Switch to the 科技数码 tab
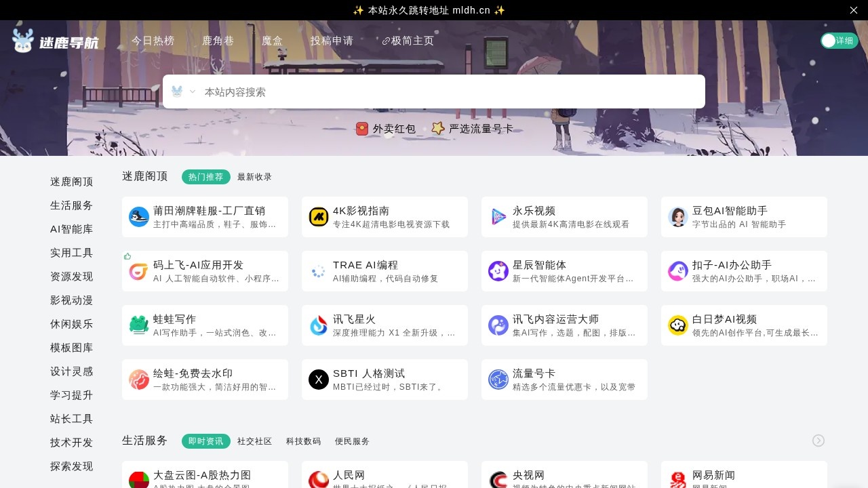Screen dimensions: 868x488 [304, 441]
